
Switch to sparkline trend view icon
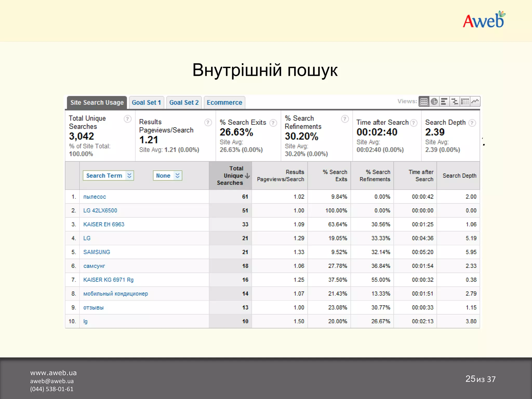click(475, 101)
